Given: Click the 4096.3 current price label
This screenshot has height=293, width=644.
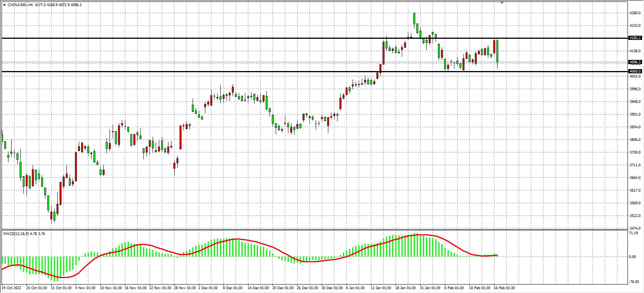Looking at the screenshot, I should coord(635,62).
